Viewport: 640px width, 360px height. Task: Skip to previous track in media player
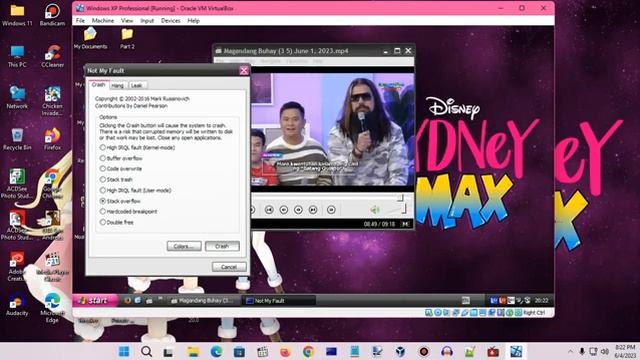pyautogui.click(x=269, y=209)
